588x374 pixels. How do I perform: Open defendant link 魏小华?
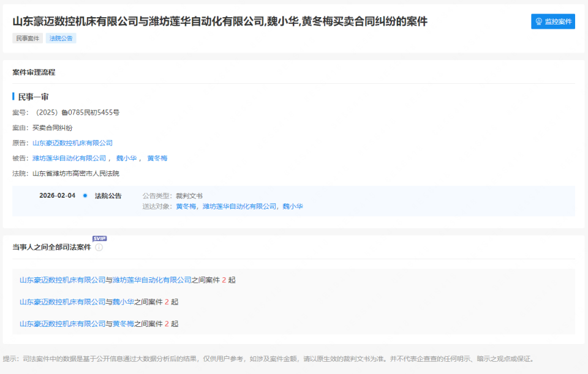(x=126, y=158)
